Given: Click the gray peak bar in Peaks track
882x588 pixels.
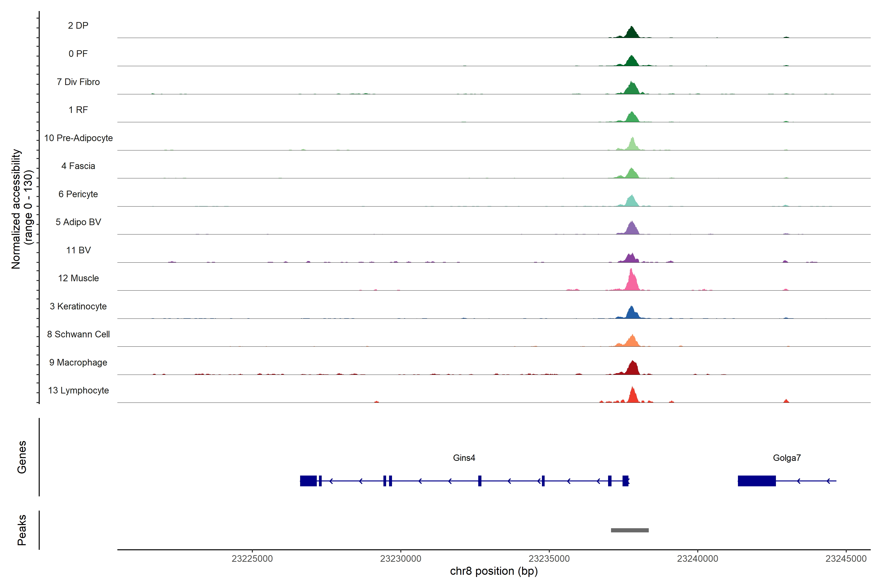Looking at the screenshot, I should click(x=630, y=530).
